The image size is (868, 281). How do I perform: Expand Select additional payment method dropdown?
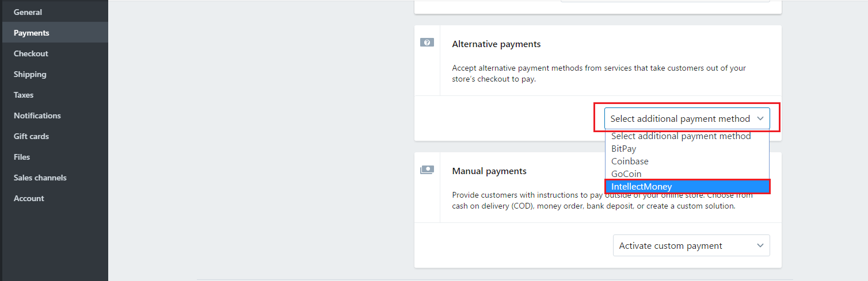pos(687,118)
